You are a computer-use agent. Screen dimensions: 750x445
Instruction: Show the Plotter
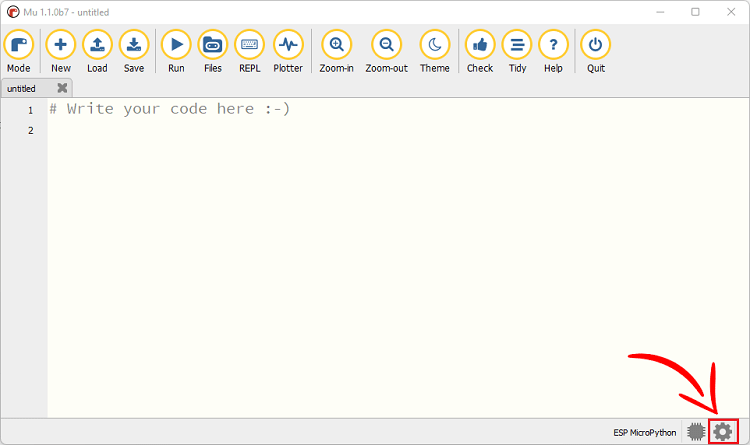click(x=288, y=51)
